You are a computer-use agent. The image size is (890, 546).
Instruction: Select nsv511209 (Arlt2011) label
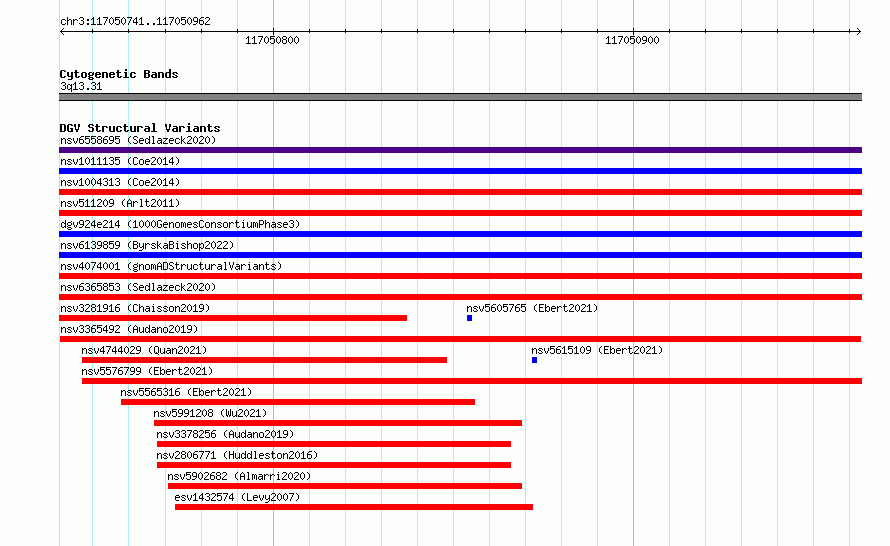point(120,203)
